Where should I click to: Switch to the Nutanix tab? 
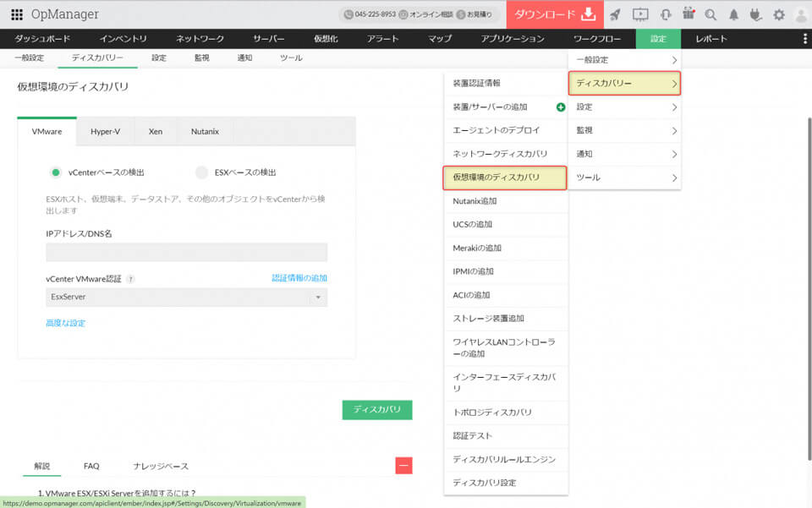point(205,131)
